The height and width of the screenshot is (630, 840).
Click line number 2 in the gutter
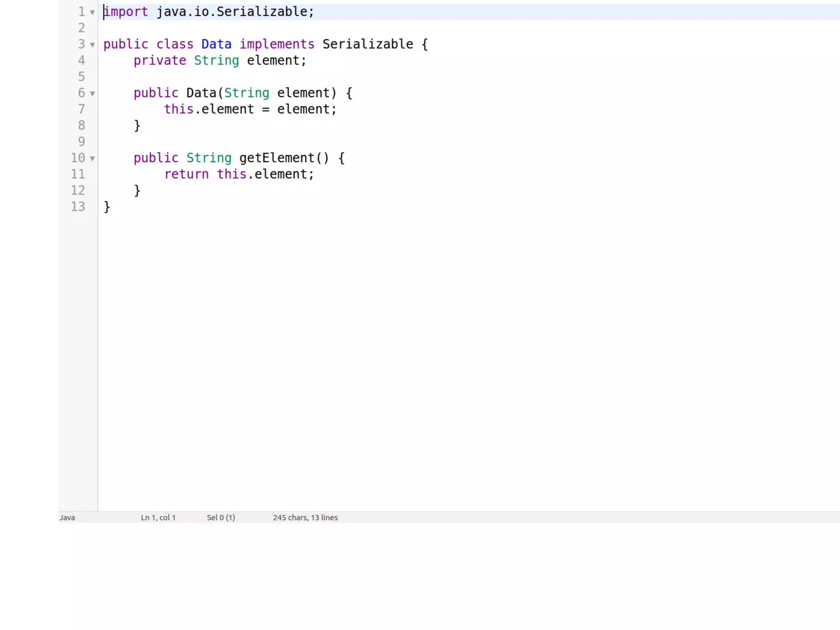(81, 28)
